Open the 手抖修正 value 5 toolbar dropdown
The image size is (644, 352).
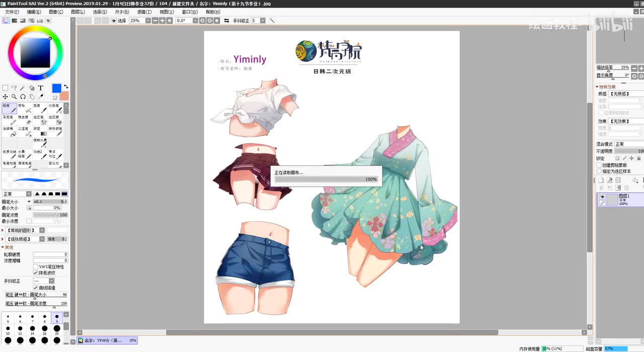click(263, 21)
